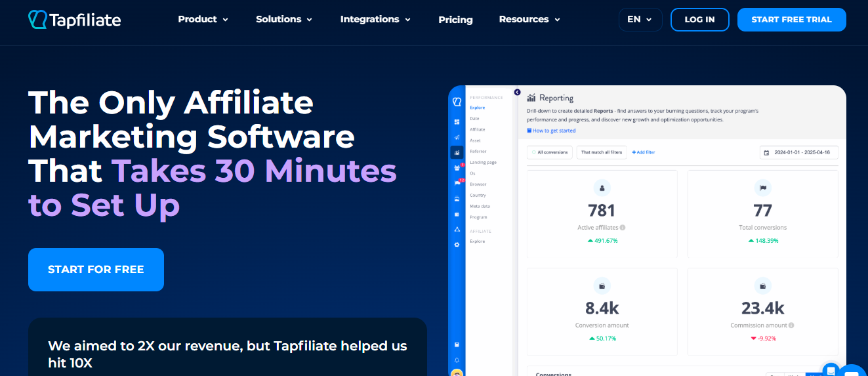
Task: Open the settings gear icon in blue sidebar
Action: point(457,244)
